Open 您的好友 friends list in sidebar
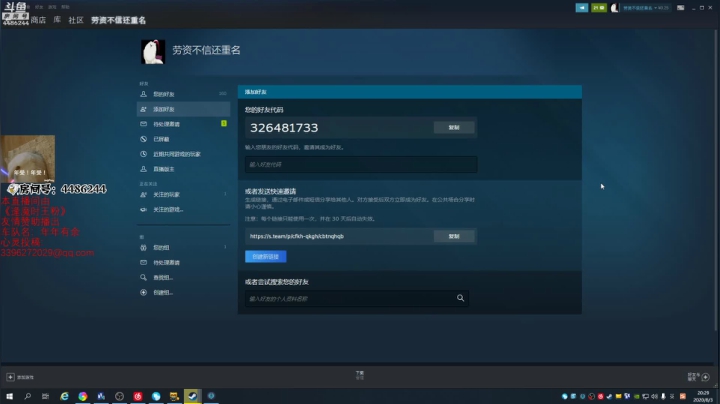The height and width of the screenshot is (404, 720). coord(183,94)
